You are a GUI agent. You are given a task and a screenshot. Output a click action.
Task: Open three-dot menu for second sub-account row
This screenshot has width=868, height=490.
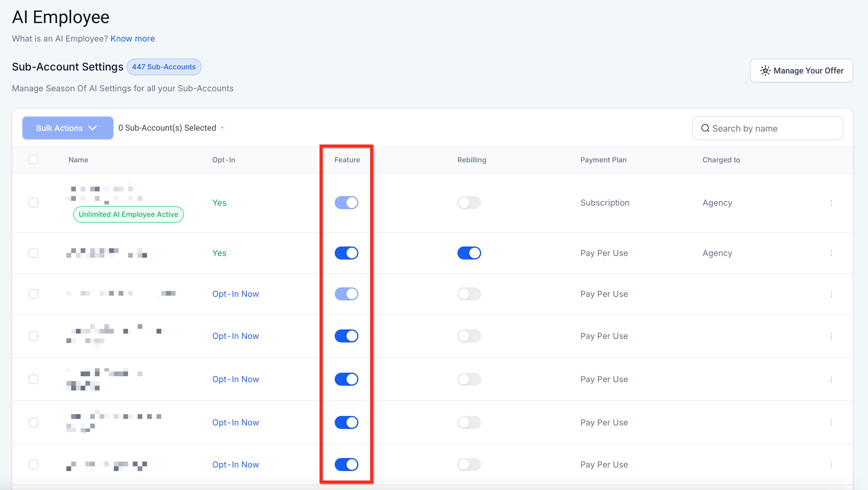pos(831,253)
